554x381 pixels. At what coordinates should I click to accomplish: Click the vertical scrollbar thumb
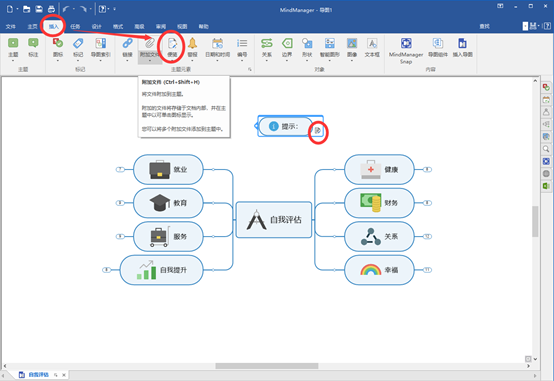(535, 221)
